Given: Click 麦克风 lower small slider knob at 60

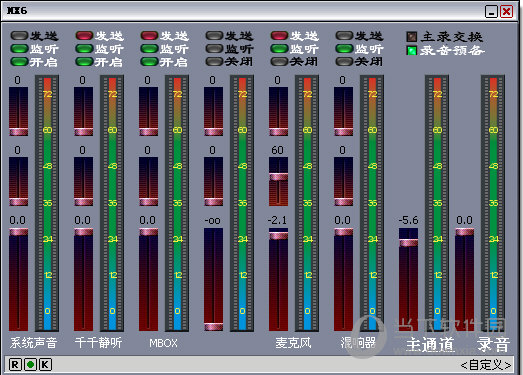Looking at the screenshot, I should pyautogui.click(x=279, y=177).
